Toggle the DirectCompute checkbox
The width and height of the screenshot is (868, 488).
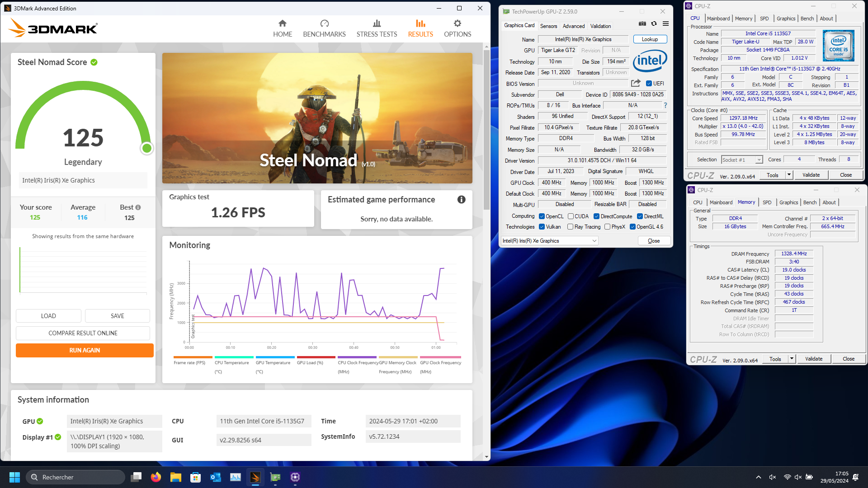click(596, 216)
